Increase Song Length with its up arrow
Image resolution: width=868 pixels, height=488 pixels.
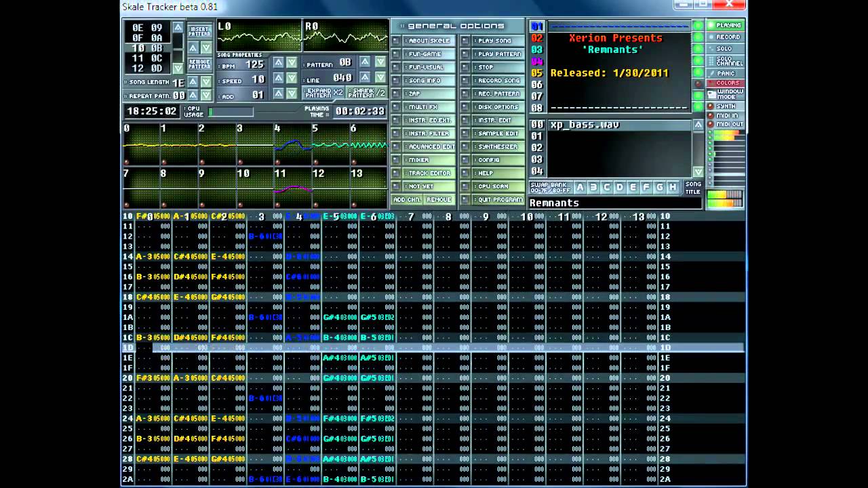pyautogui.click(x=193, y=81)
